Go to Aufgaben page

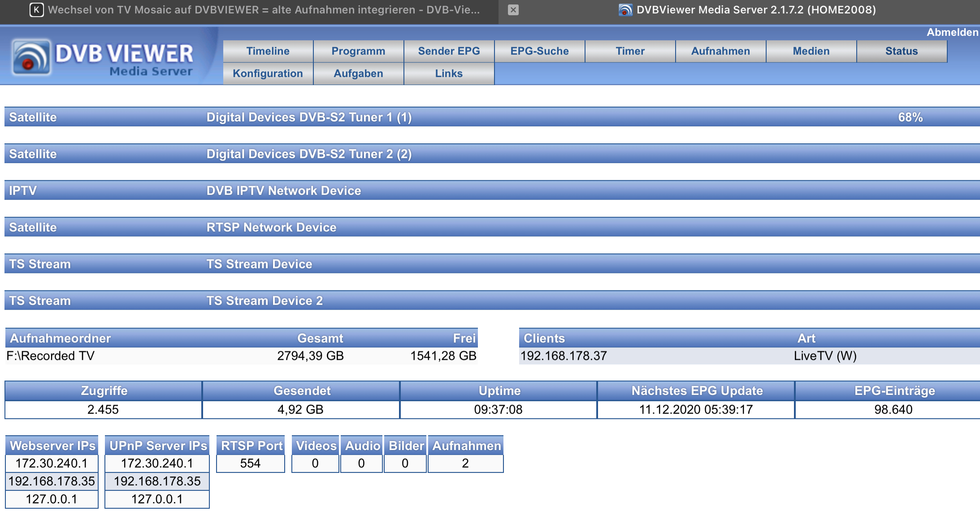359,74
